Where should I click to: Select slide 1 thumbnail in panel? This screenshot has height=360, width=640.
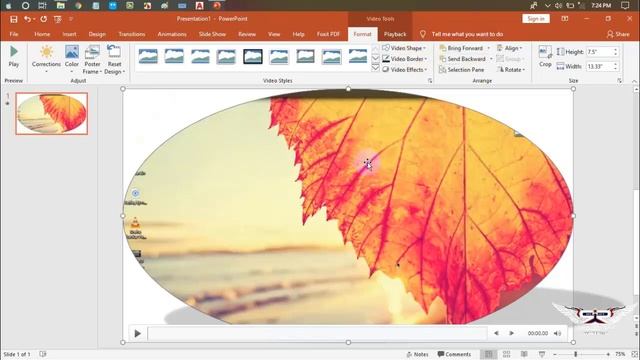(51, 113)
